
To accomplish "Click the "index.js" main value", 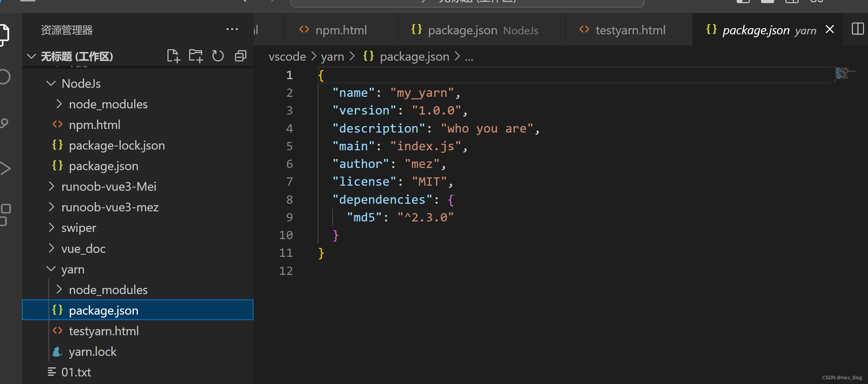I will [x=425, y=146].
